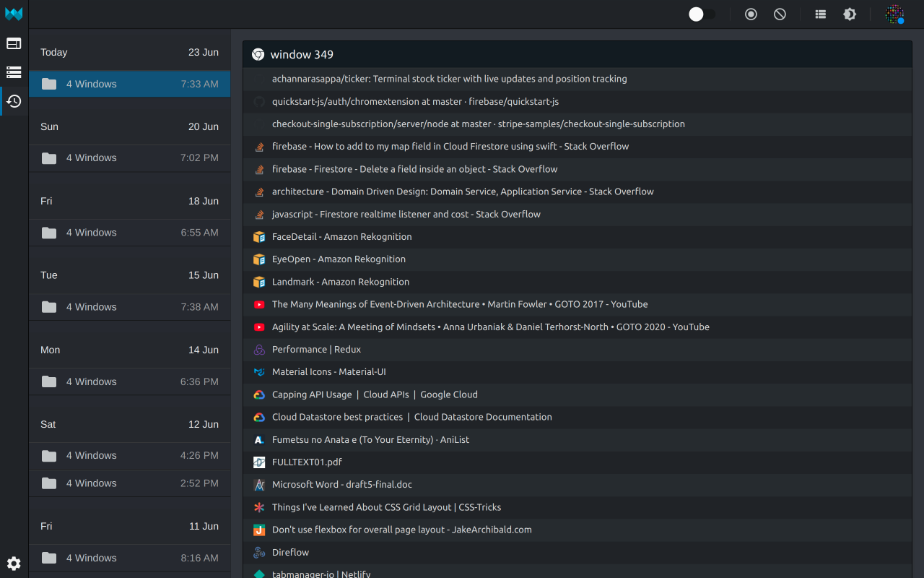
Task: Open the FULLTEXT01.pdf tab
Action: (307, 462)
